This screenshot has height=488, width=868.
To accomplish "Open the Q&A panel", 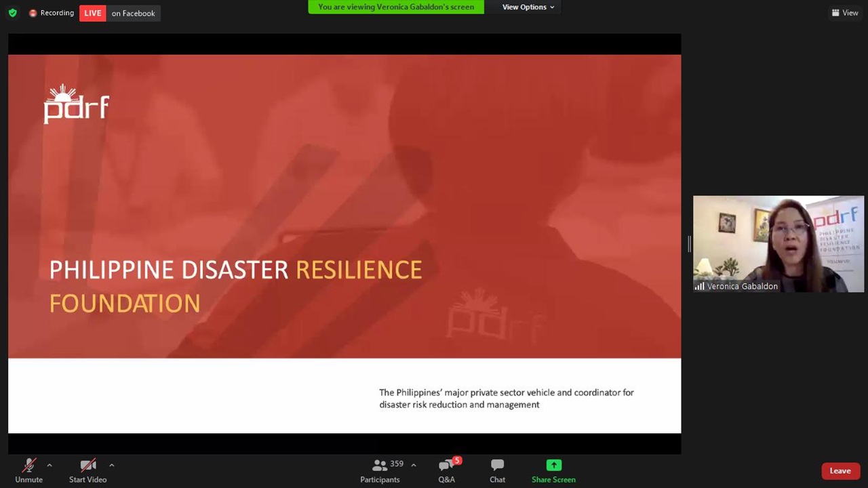I will coord(446,470).
